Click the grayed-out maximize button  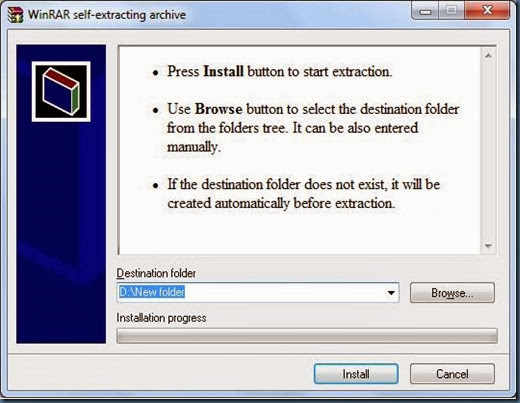[451, 11]
